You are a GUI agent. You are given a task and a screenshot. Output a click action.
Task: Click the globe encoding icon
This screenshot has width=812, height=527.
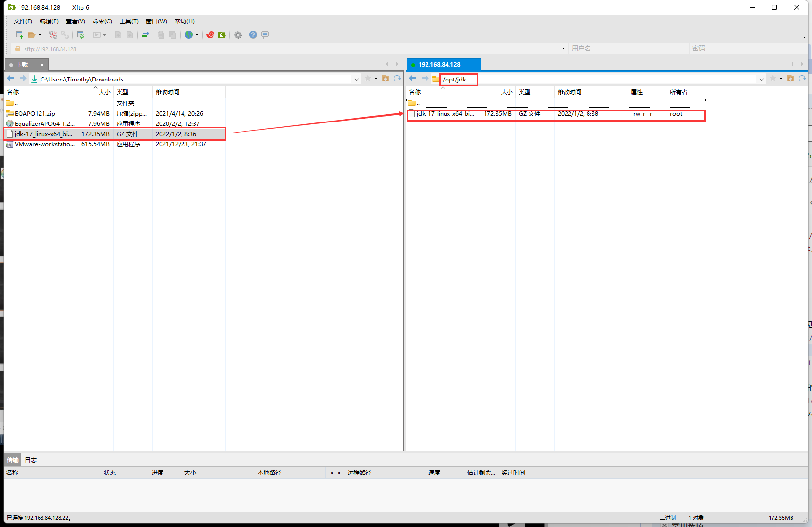click(x=189, y=35)
